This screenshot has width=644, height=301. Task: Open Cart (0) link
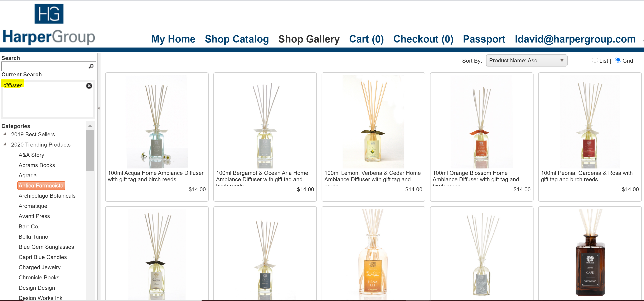point(366,39)
